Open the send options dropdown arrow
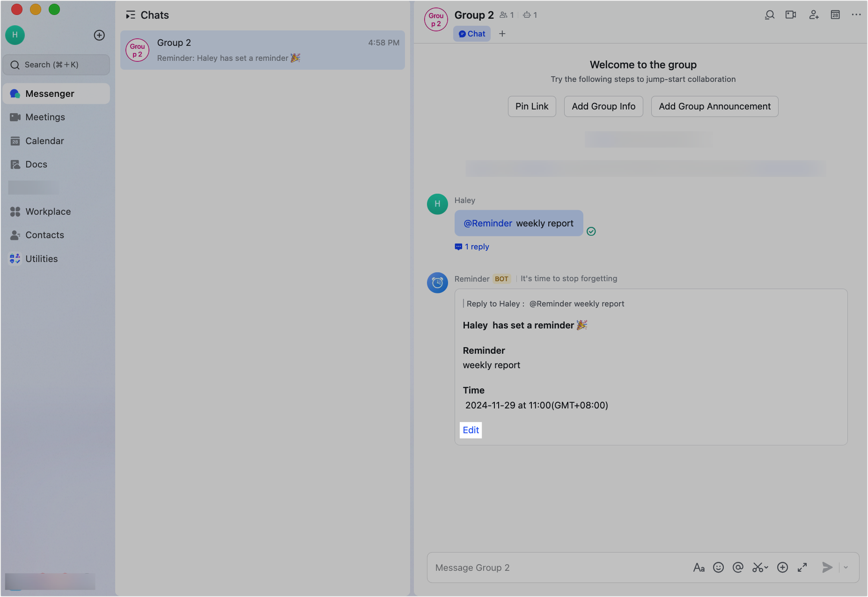Viewport: 868px width, 597px height. tap(846, 568)
